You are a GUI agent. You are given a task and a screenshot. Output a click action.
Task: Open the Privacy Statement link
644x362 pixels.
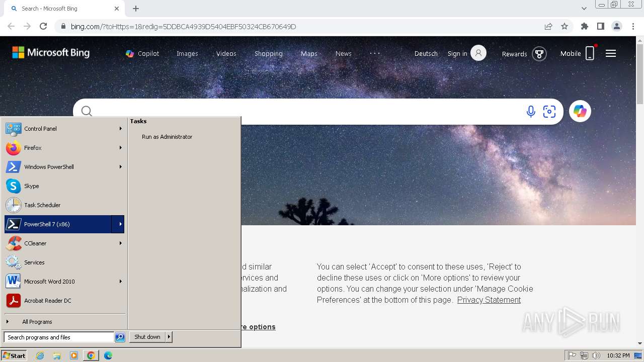(489, 300)
